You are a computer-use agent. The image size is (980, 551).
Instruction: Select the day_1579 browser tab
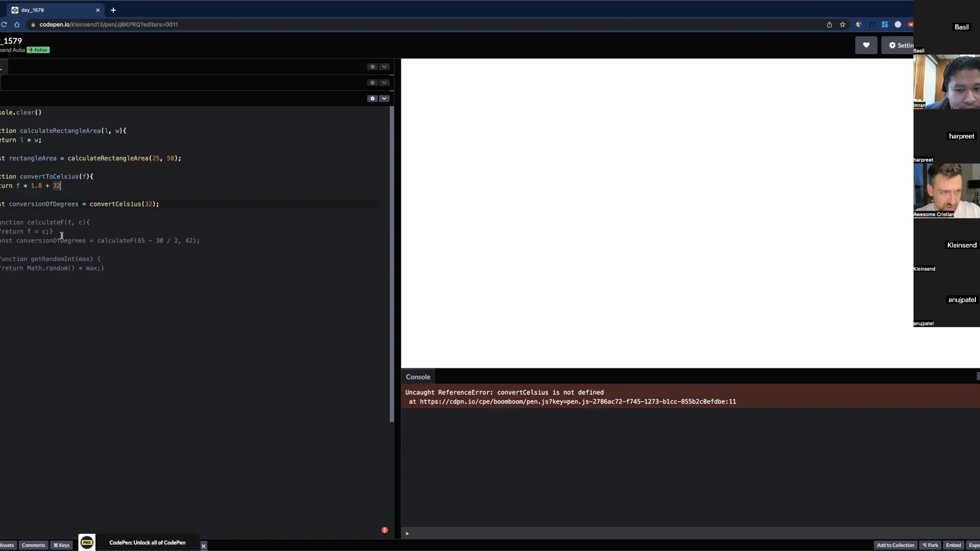pos(55,10)
